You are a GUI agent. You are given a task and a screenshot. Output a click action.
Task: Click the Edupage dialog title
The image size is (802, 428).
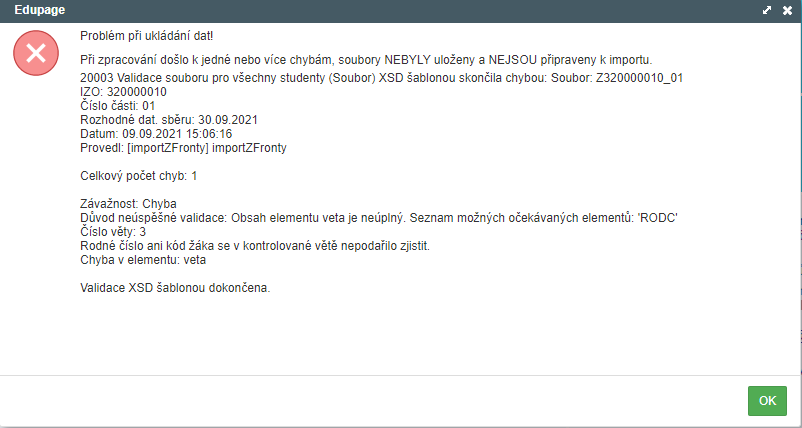(38, 10)
